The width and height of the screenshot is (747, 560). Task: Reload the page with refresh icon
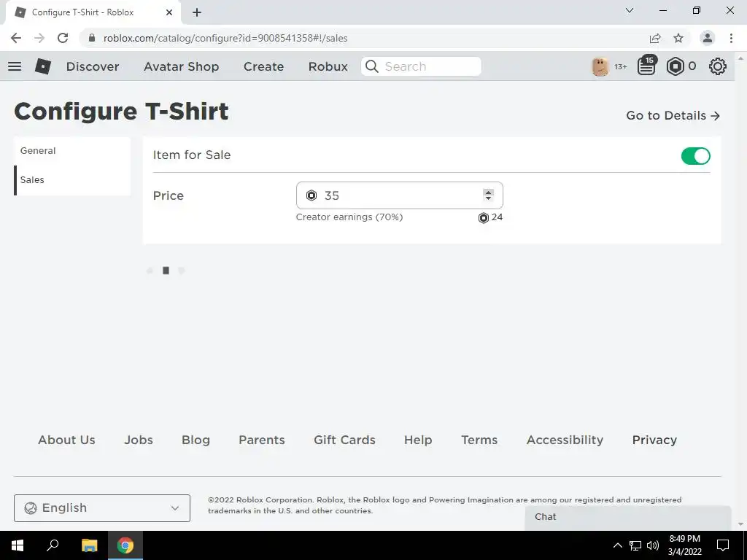(x=63, y=38)
